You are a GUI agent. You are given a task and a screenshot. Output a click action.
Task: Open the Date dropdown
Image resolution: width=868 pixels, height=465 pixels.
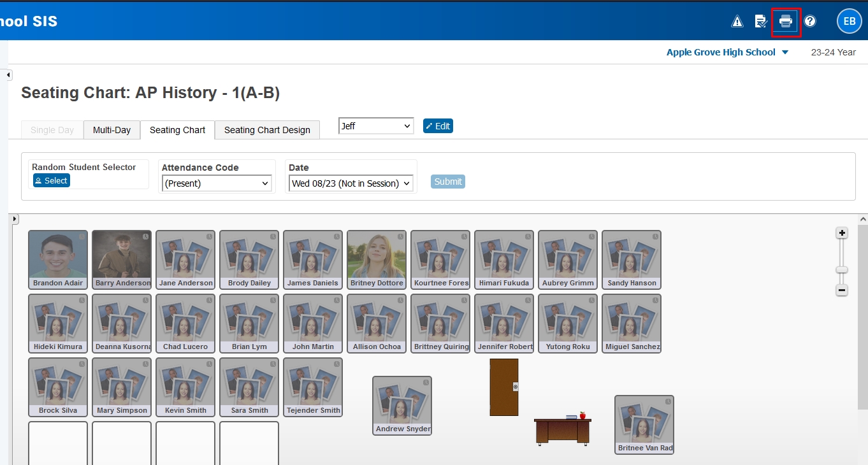pyautogui.click(x=351, y=183)
